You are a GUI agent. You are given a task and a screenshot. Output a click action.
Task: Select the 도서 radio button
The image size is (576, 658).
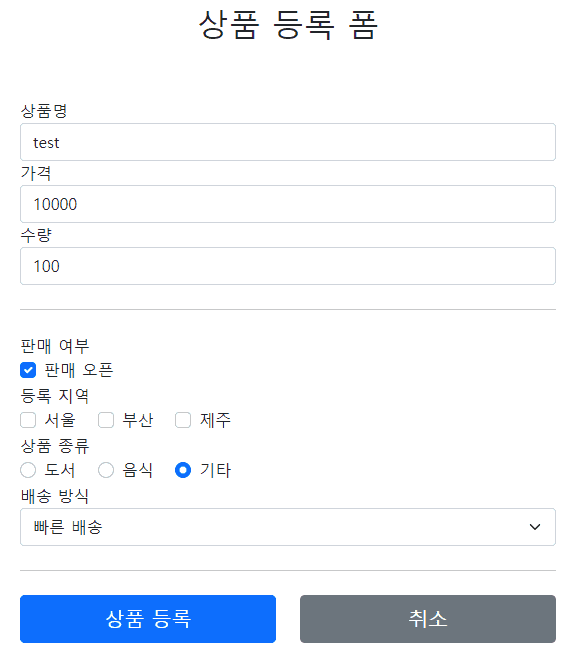(x=28, y=470)
